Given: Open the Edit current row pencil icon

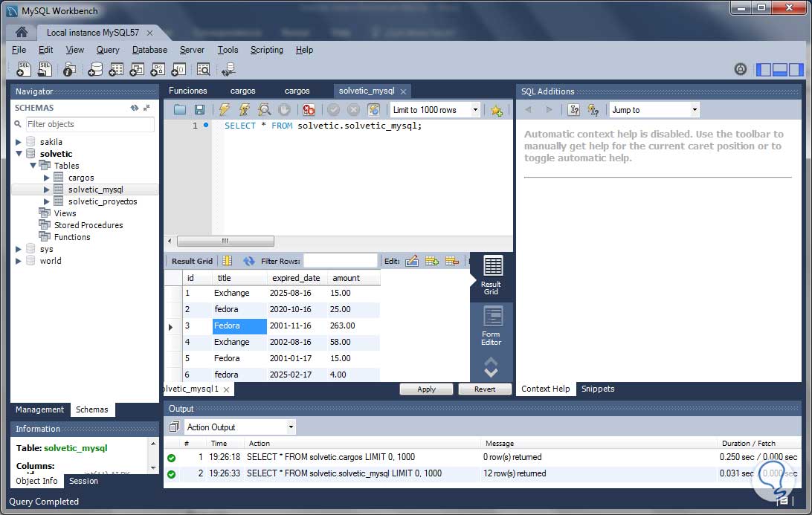Looking at the screenshot, I should pos(413,260).
